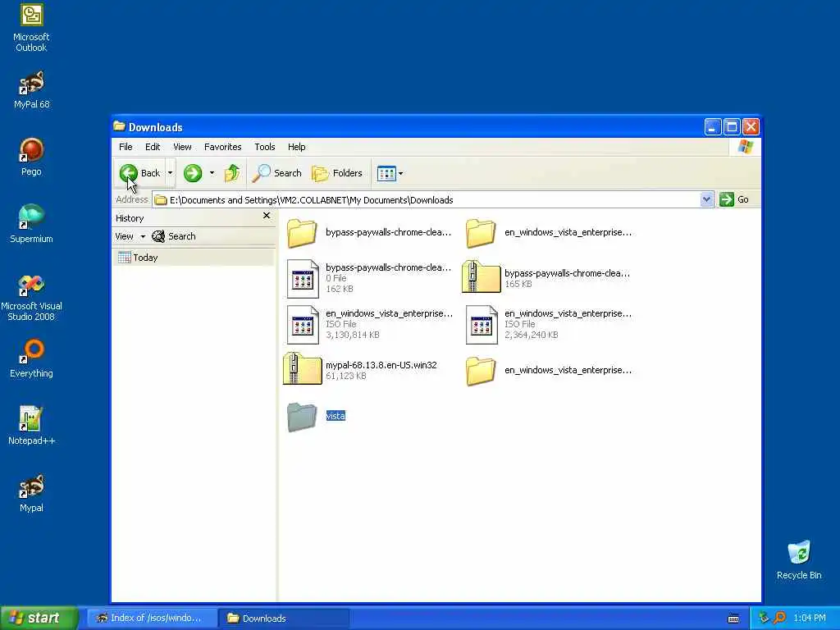Image resolution: width=840 pixels, height=630 pixels.
Task: Select the mypal-68.13.8.en-US.win32 zip
Action: [x=361, y=370]
